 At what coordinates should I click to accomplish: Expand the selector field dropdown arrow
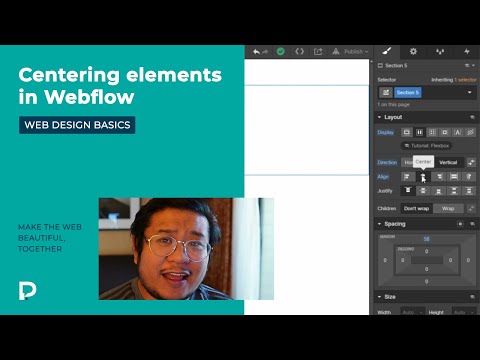[x=469, y=92]
